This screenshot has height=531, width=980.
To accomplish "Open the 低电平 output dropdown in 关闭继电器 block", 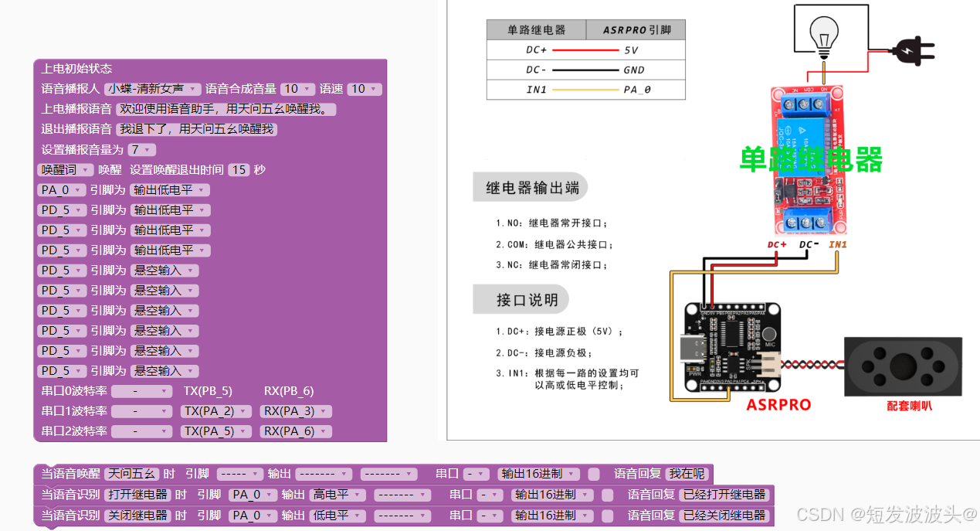I will point(337,515).
